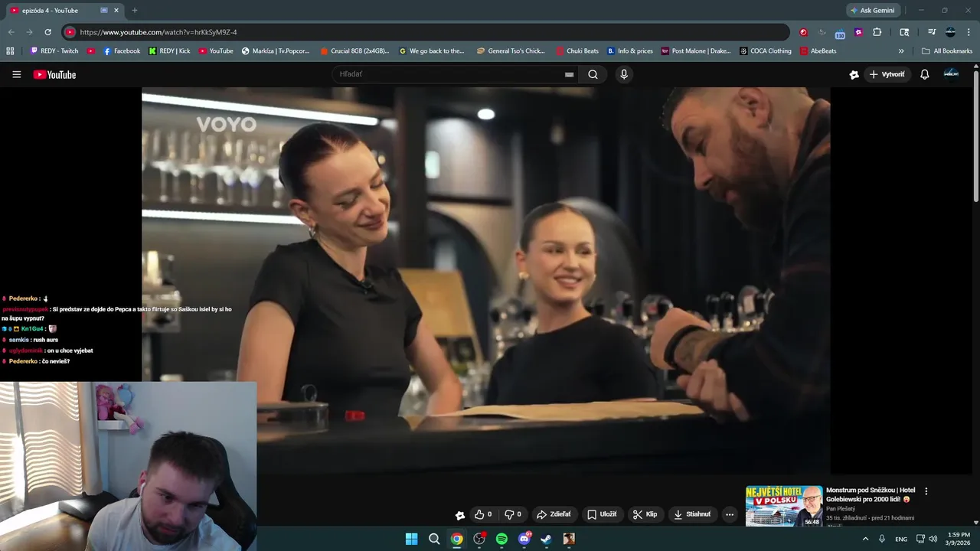Open volume control in system tray
Screen dimensions: 980x551
coord(933,539)
